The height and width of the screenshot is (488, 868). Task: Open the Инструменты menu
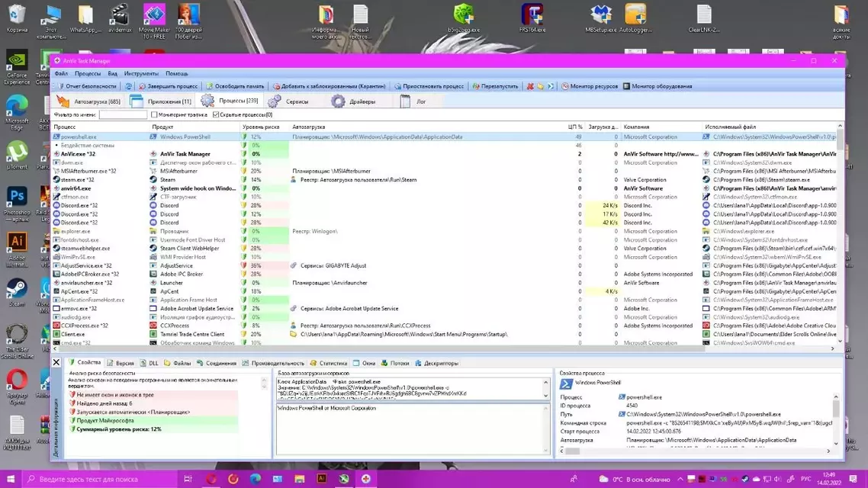pos(141,74)
